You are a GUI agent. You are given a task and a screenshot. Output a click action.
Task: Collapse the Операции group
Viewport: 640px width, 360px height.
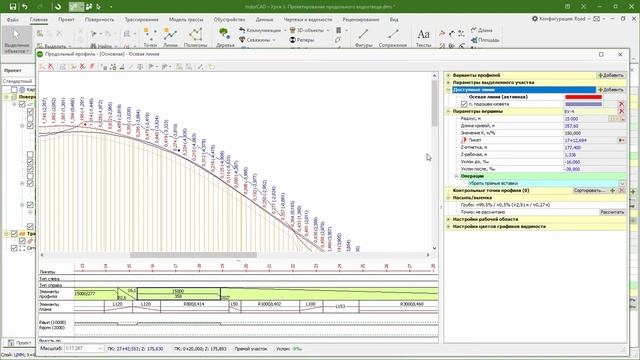(x=456, y=176)
